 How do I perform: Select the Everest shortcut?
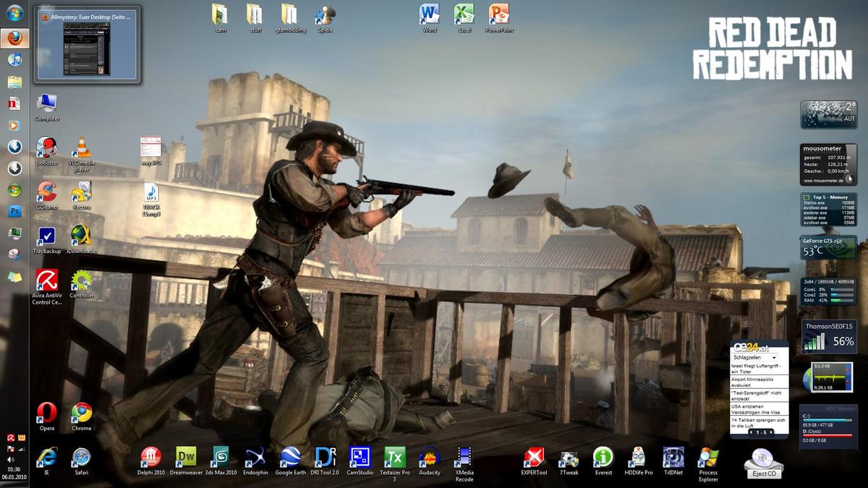[x=603, y=461]
